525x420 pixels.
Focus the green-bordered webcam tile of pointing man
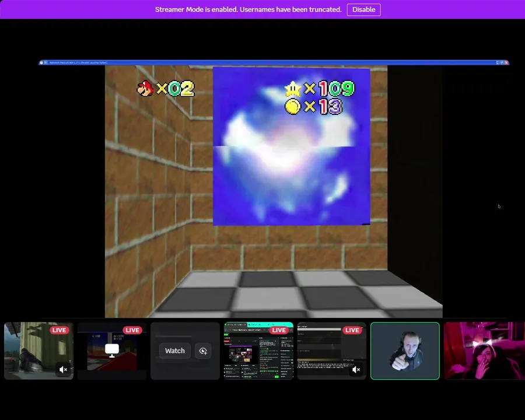405,351
